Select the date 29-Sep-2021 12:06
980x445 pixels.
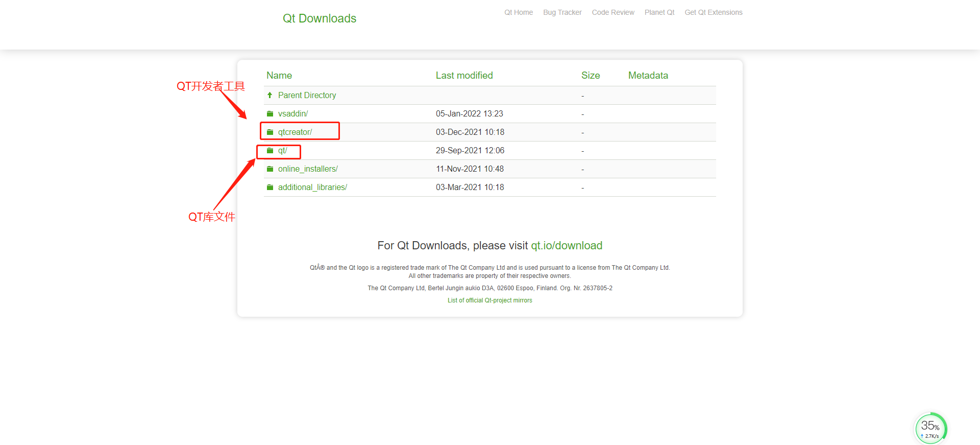tap(470, 150)
